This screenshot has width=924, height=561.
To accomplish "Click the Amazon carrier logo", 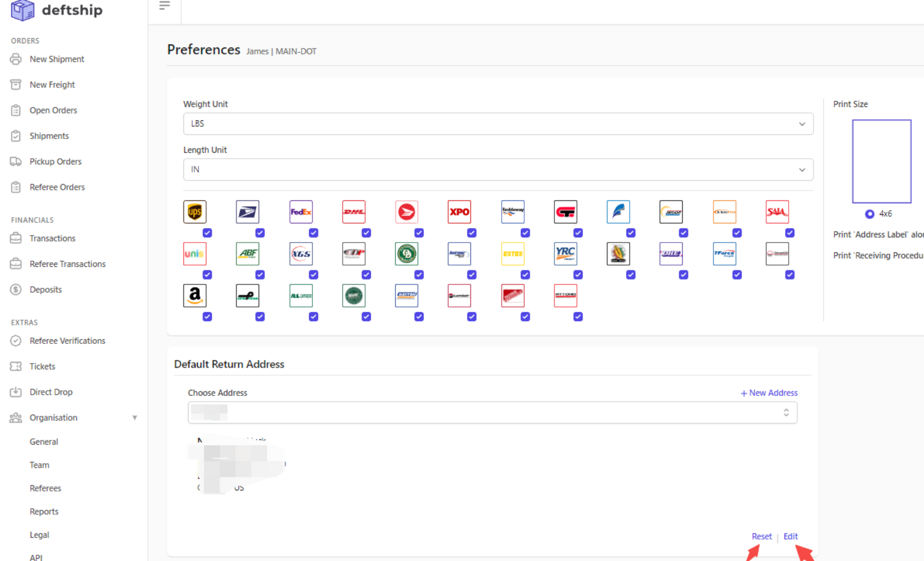I will pos(195,296).
